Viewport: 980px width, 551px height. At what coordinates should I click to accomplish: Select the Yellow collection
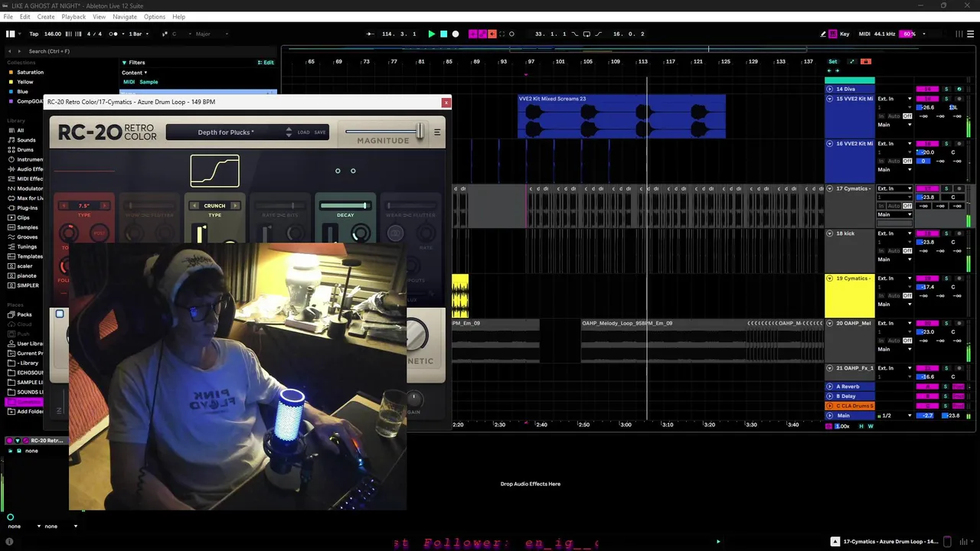25,82
